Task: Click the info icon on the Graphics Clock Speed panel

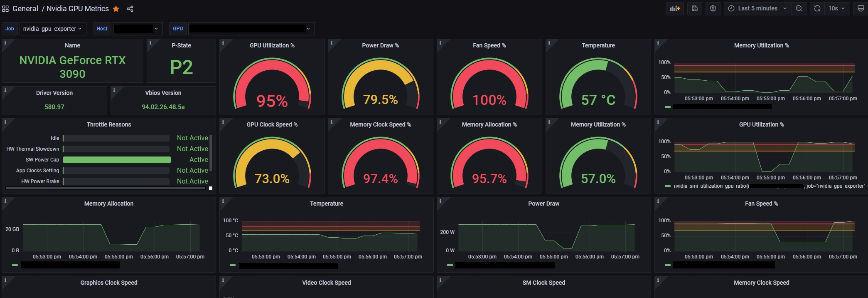Action: click(5, 280)
